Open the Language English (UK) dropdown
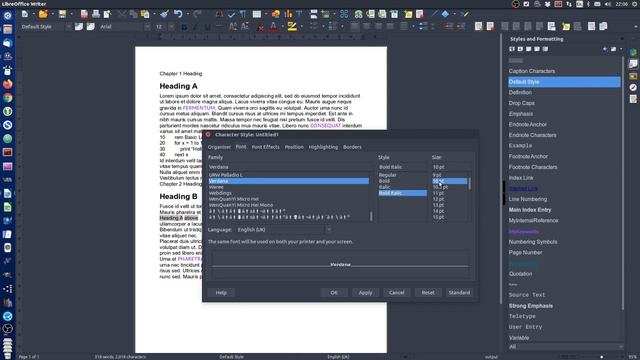The image size is (640, 360). point(329,230)
